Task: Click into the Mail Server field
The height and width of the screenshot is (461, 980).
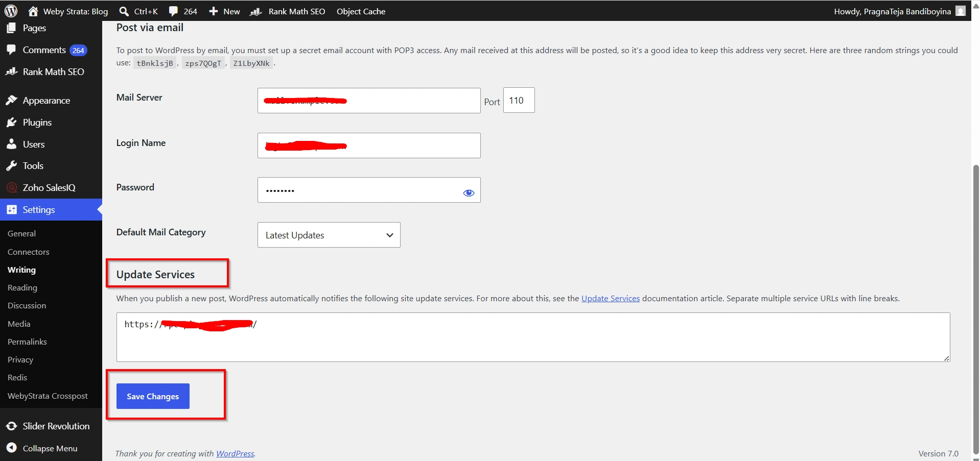Action: [369, 101]
